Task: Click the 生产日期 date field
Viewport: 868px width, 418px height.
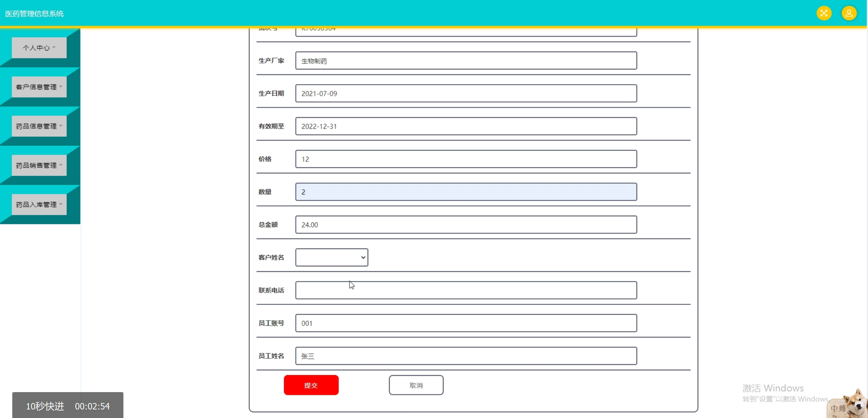Action: coord(466,93)
